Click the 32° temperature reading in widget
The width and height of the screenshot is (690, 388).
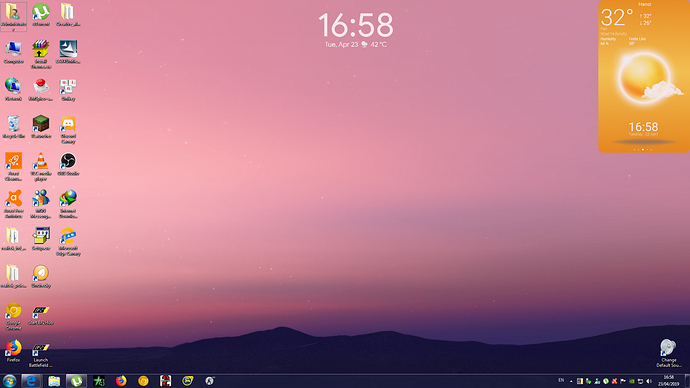617,18
